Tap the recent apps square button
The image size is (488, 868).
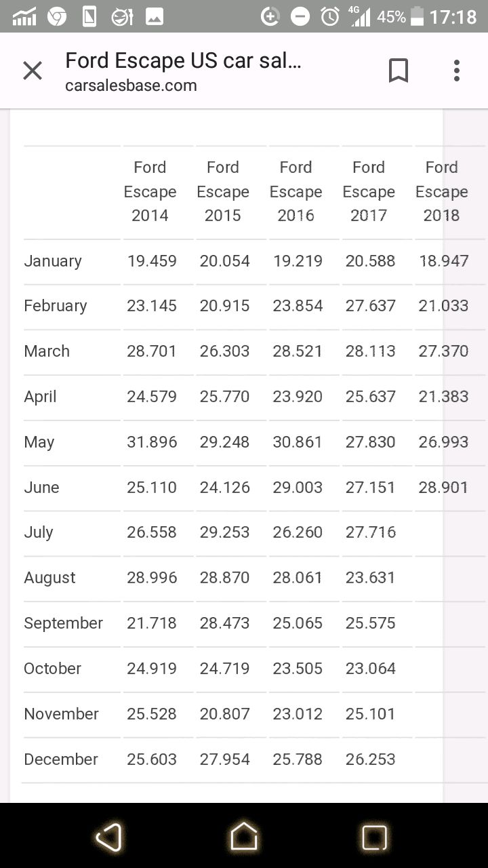click(x=374, y=837)
